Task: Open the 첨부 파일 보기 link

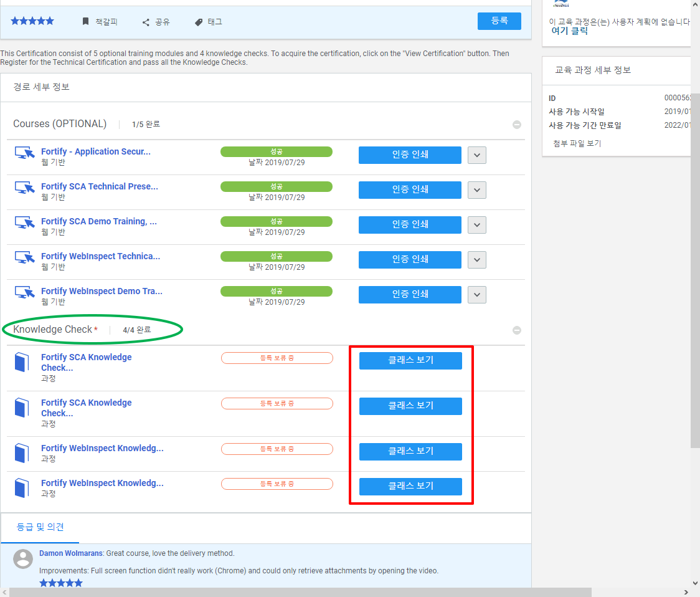Action: click(577, 143)
